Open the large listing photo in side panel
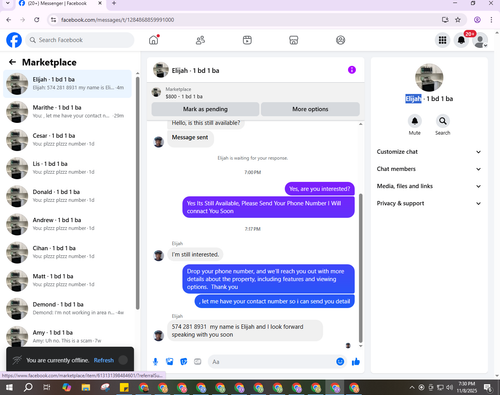Viewport: 500px width, 395px height. (429, 77)
